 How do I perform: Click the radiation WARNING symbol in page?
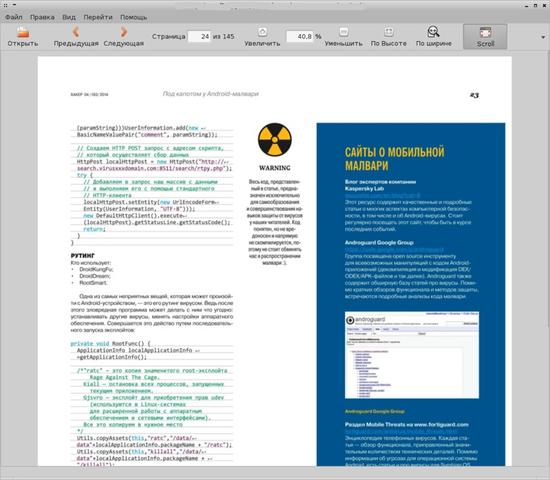click(275, 139)
